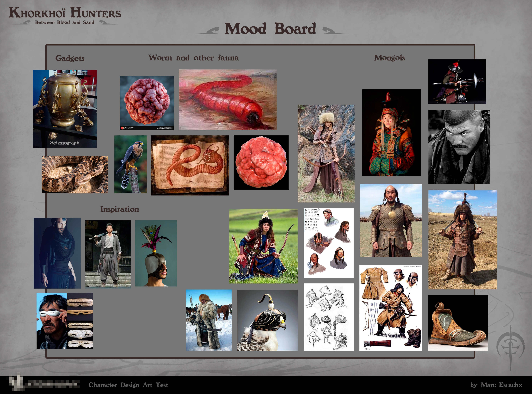Click the Gadgets section label
Viewport: 532px width, 394px height.
click(x=70, y=58)
